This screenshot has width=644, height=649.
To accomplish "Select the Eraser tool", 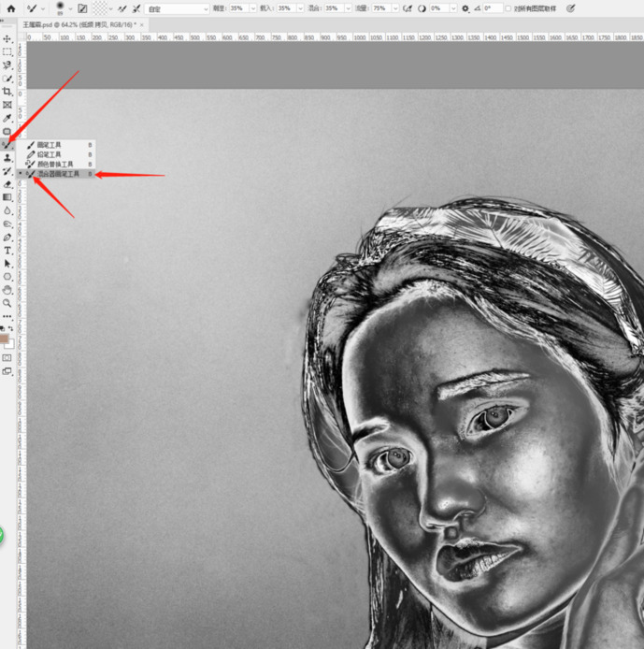I will (x=7, y=184).
